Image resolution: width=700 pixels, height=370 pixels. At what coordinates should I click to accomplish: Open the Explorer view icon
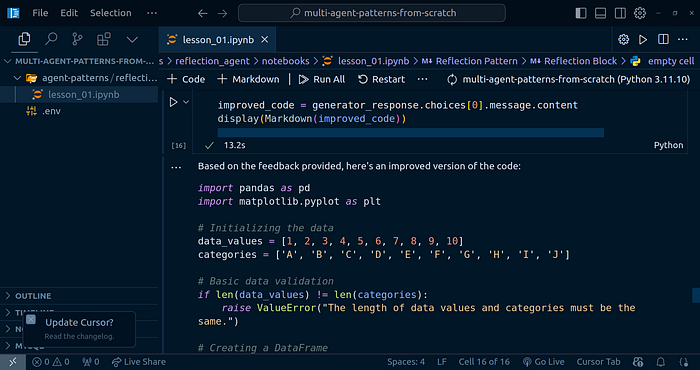[24, 39]
